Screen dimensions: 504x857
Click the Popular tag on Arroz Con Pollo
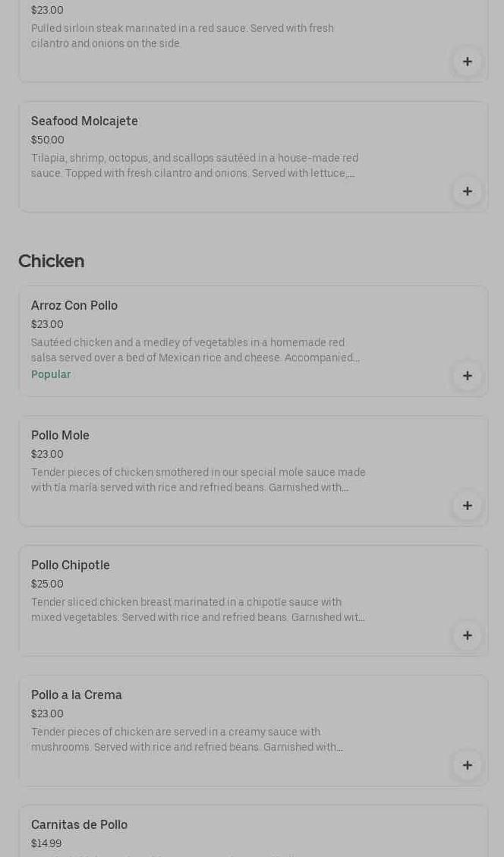pyautogui.click(x=51, y=375)
